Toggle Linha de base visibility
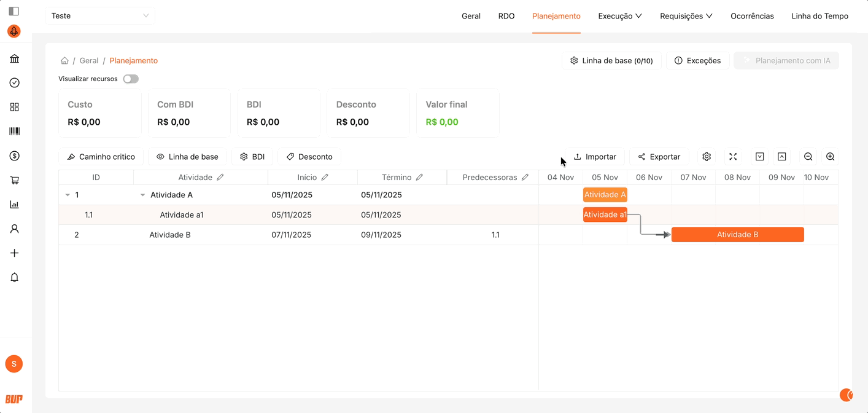This screenshot has height=413, width=868. pyautogui.click(x=188, y=157)
